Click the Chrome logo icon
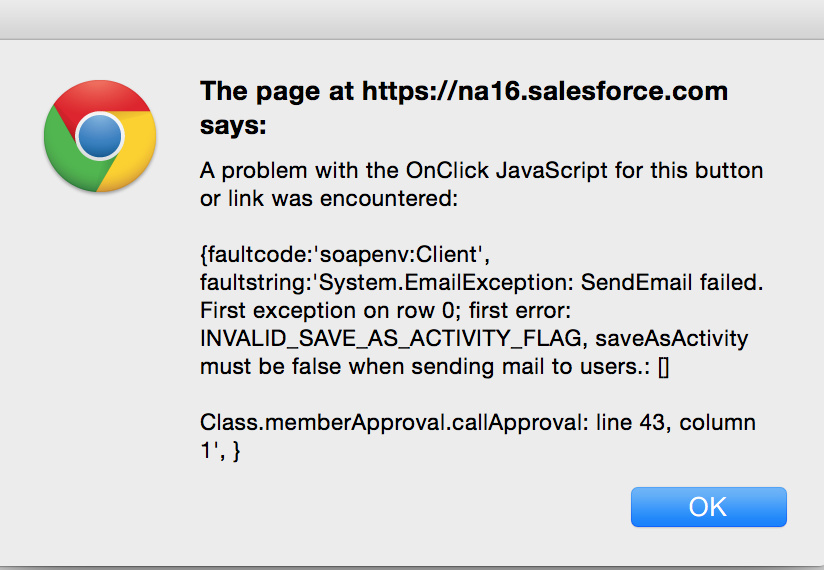Screen dimensions: 824x570 99,136
